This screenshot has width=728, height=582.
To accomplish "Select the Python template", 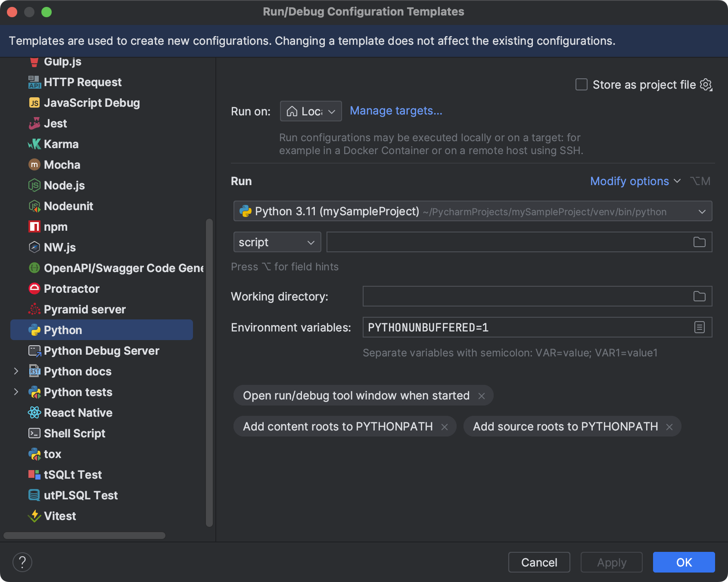I will [x=102, y=330].
